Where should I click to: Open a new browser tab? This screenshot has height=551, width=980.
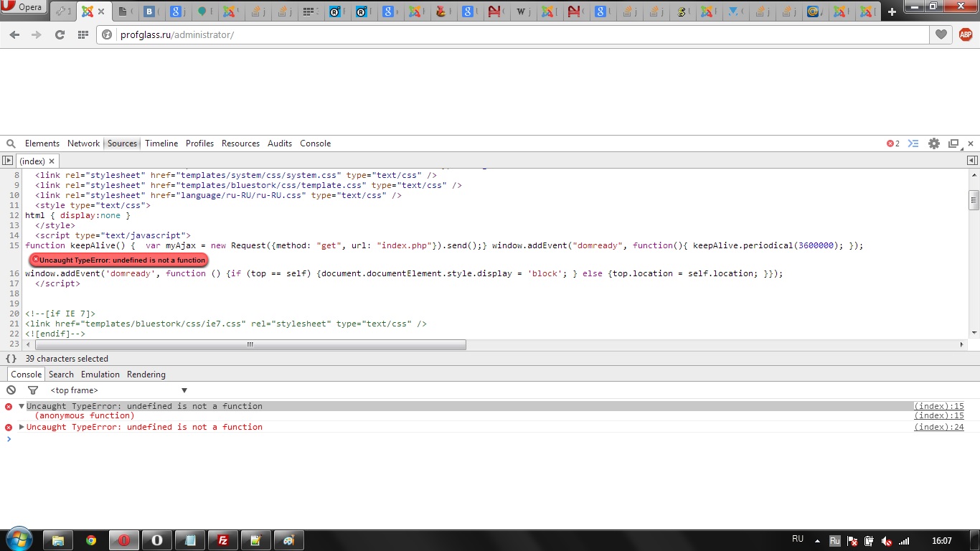point(892,11)
